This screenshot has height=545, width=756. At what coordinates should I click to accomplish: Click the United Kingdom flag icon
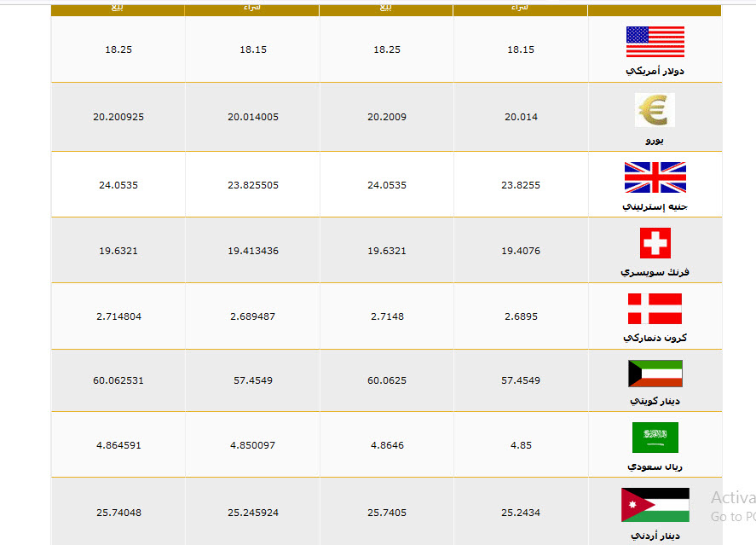point(655,177)
